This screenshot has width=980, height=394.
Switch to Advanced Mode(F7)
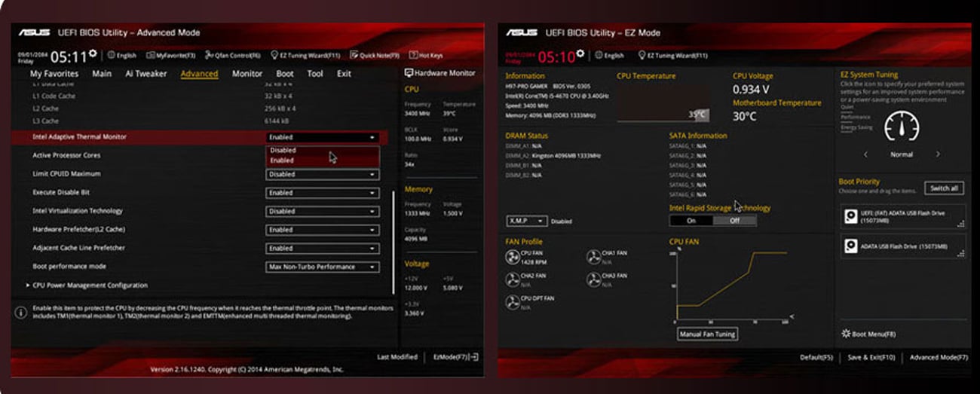tap(939, 357)
